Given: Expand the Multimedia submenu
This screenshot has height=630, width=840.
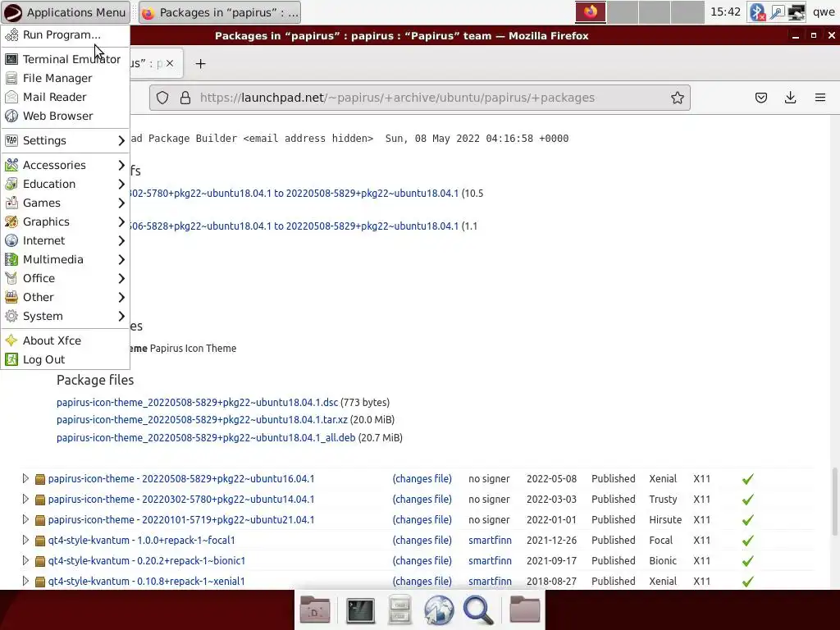Looking at the screenshot, I should point(65,259).
